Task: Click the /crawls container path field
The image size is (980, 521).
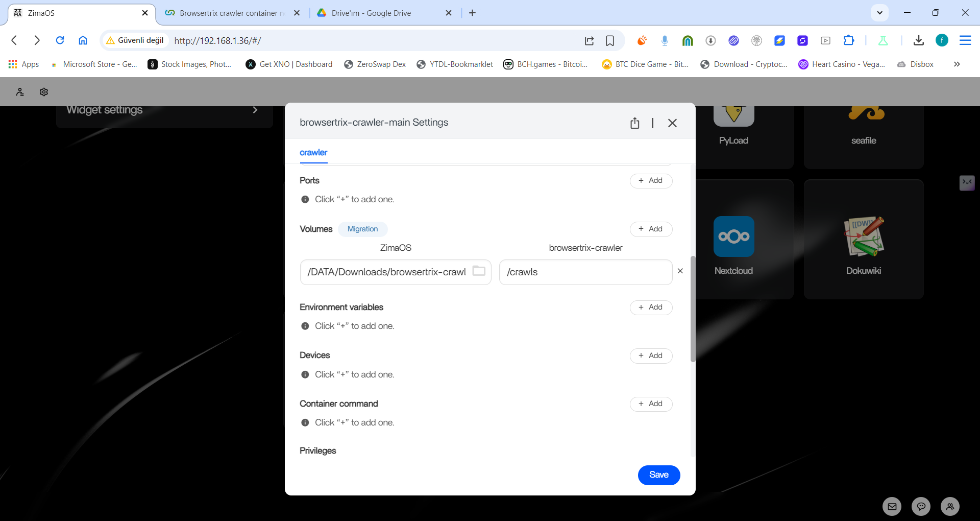Action: [x=585, y=272]
